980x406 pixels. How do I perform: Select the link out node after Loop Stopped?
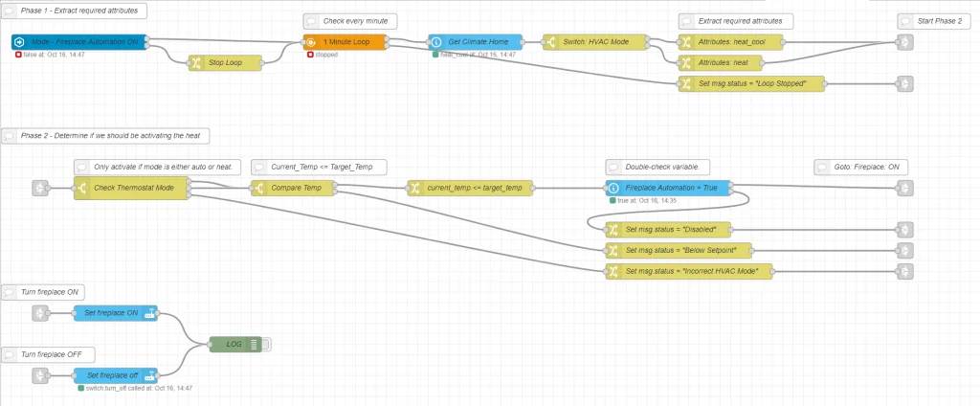[904, 83]
